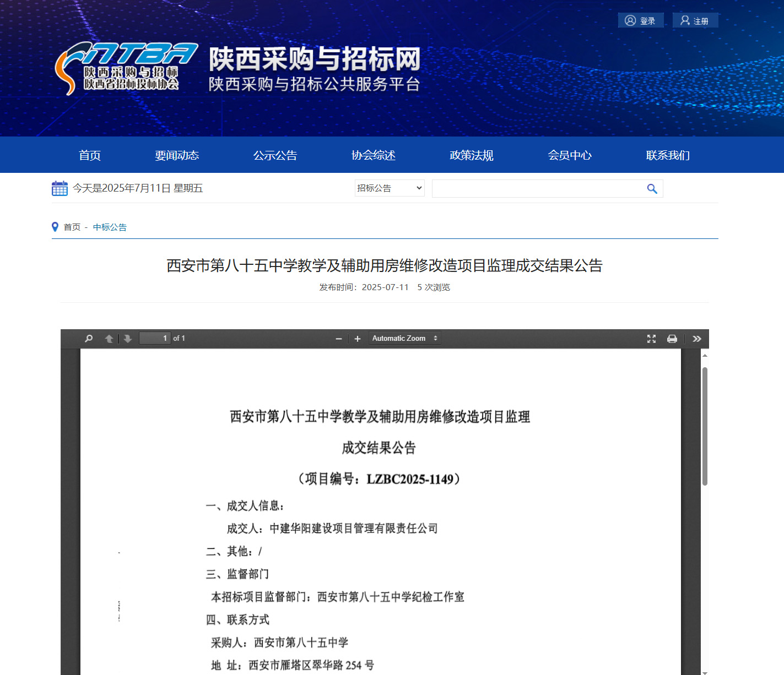Click the PDF vertical scrollbar thumb
784x675 pixels.
click(705, 426)
